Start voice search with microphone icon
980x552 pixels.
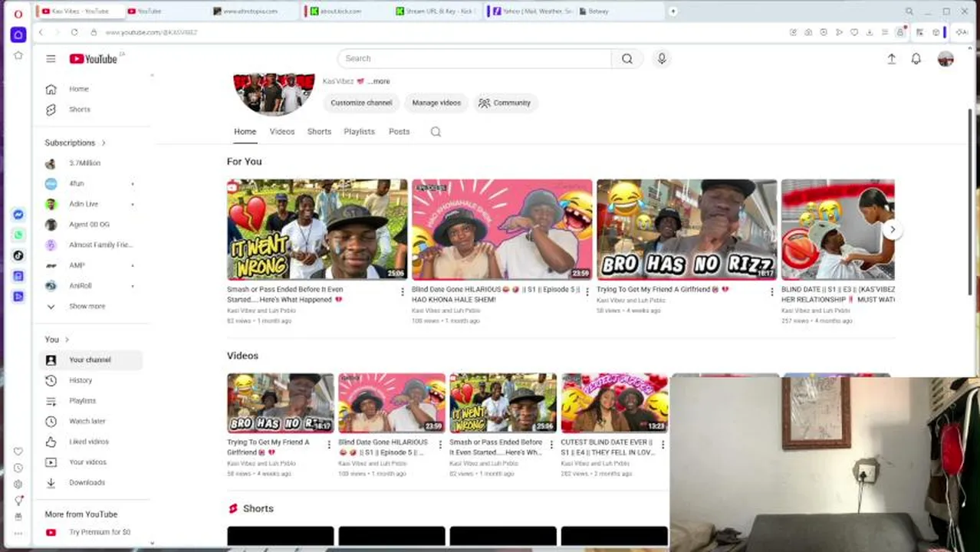[x=662, y=58]
